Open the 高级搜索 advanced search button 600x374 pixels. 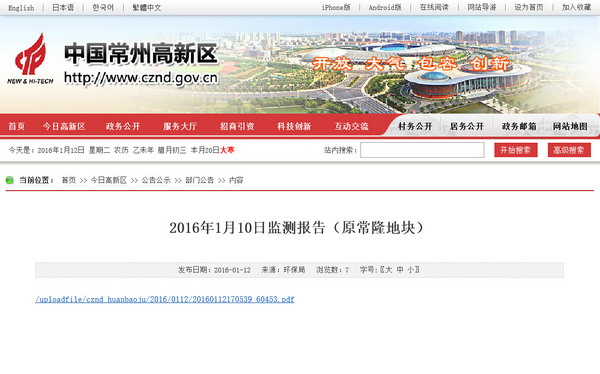569,150
